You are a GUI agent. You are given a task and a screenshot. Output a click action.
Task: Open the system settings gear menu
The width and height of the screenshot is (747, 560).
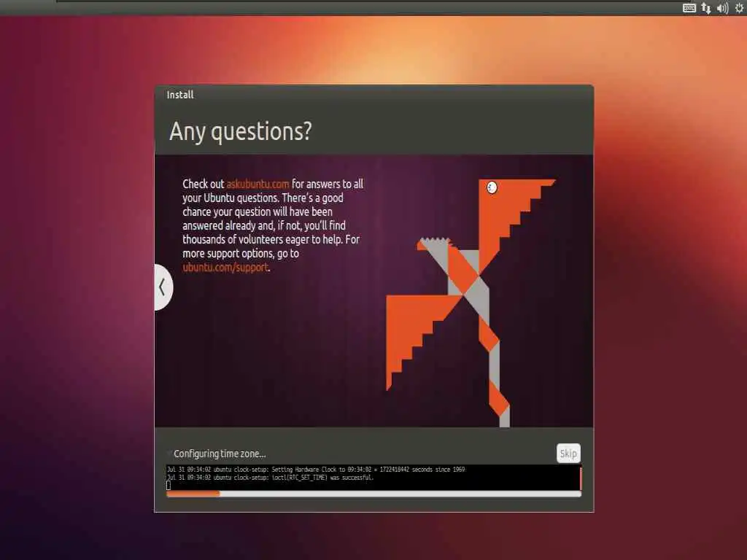(x=740, y=7)
